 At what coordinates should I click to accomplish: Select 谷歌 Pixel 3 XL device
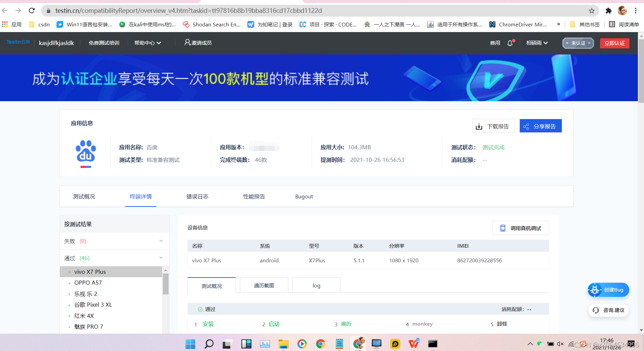pyautogui.click(x=111, y=305)
